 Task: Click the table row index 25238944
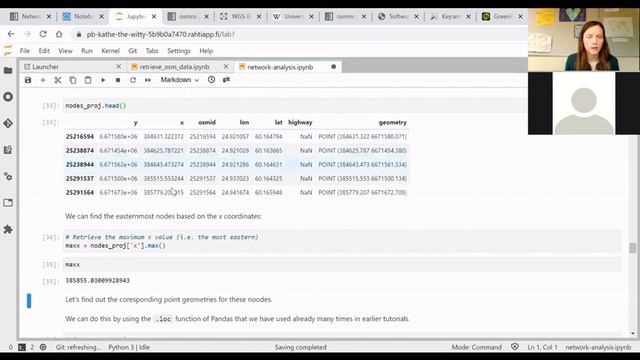pyautogui.click(x=80, y=164)
